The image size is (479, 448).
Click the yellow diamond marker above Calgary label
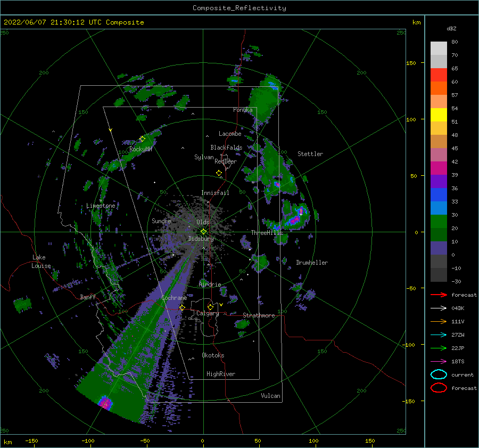click(x=210, y=307)
